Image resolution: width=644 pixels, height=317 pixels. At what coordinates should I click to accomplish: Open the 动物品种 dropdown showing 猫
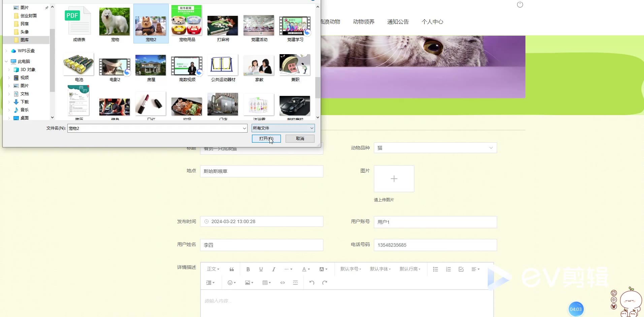point(435,148)
